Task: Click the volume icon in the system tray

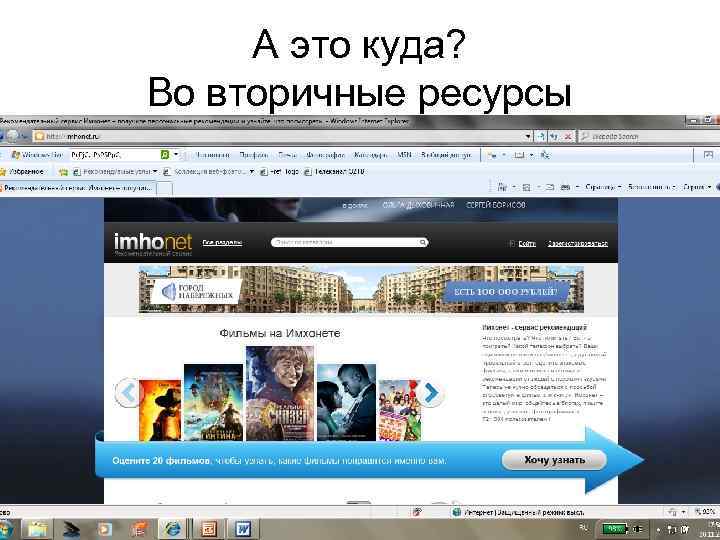Action: pos(685,529)
